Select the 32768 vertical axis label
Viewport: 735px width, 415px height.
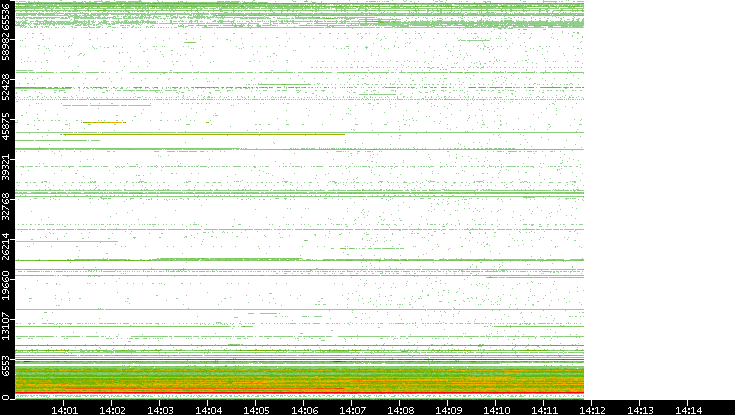7,205
